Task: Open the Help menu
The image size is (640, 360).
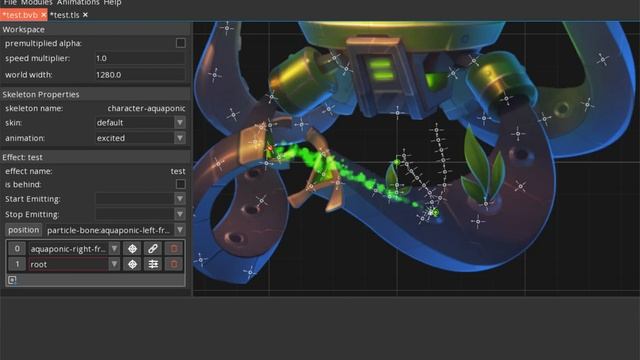Action: tap(112, 3)
